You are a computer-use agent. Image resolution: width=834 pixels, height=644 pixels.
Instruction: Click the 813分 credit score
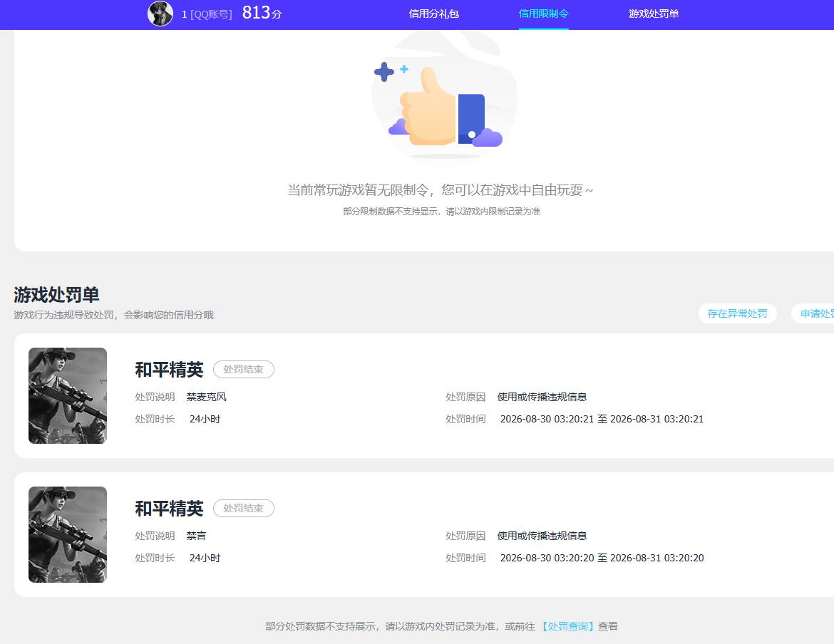(x=262, y=13)
